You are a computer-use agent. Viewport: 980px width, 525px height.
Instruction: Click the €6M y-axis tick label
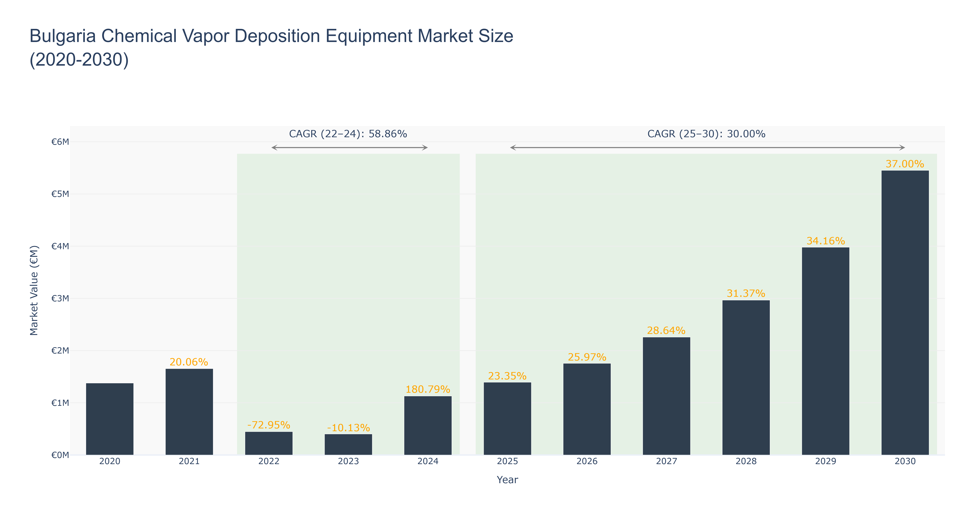click(60, 142)
